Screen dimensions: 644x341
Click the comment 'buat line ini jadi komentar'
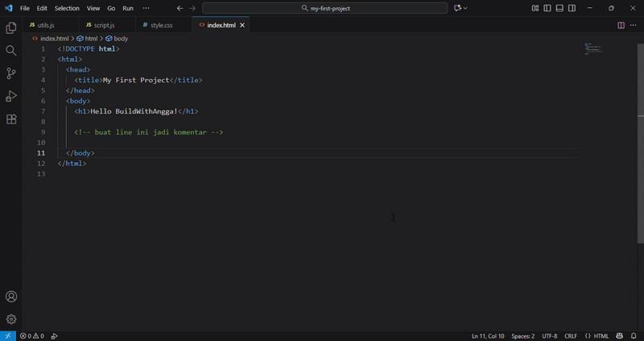click(x=151, y=132)
